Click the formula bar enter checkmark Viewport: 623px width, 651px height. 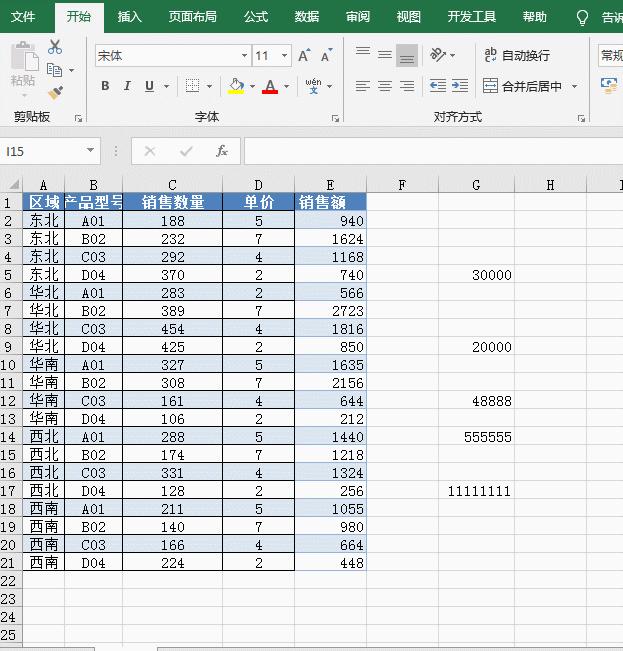(x=186, y=151)
